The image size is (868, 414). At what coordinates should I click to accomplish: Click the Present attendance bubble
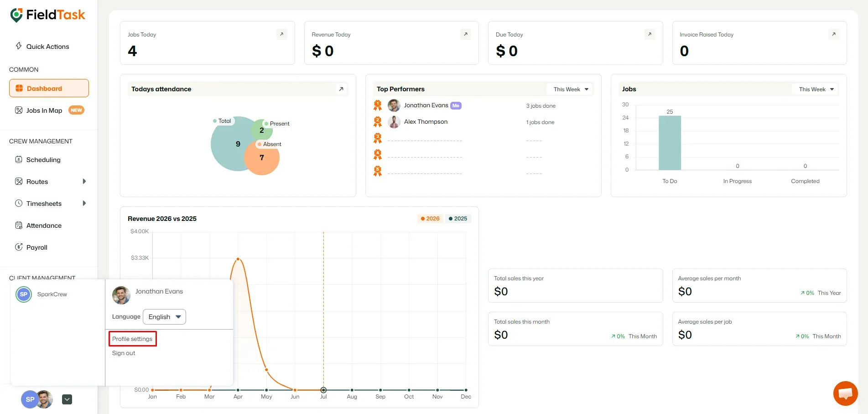pos(262,130)
